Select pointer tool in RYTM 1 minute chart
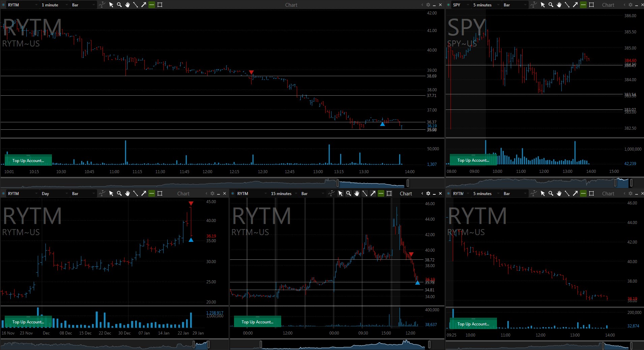 [x=111, y=5]
